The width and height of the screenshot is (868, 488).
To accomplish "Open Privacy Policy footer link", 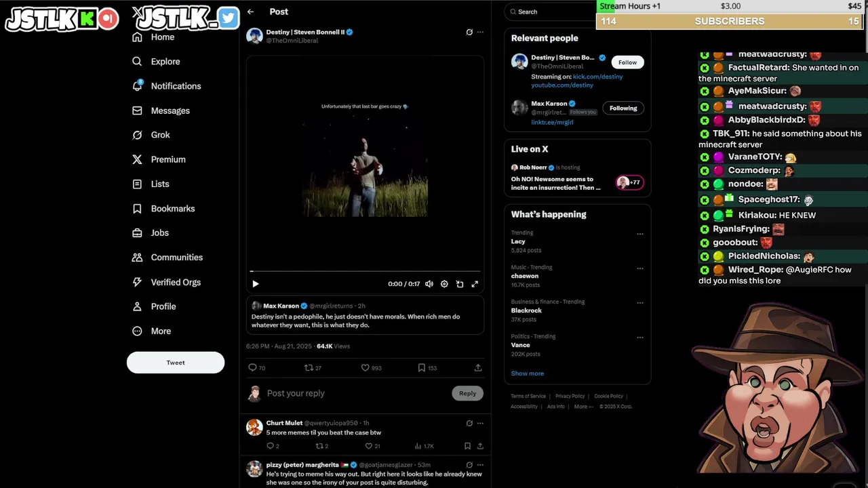I will [x=570, y=396].
